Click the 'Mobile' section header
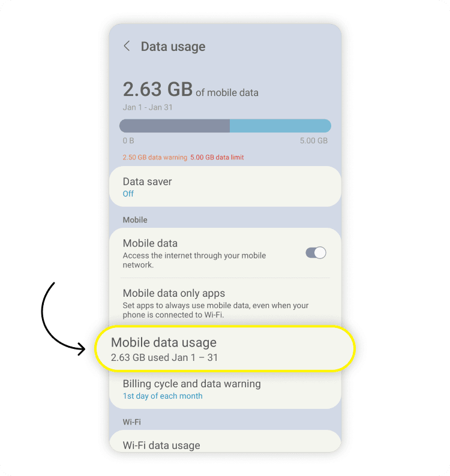 coord(135,220)
